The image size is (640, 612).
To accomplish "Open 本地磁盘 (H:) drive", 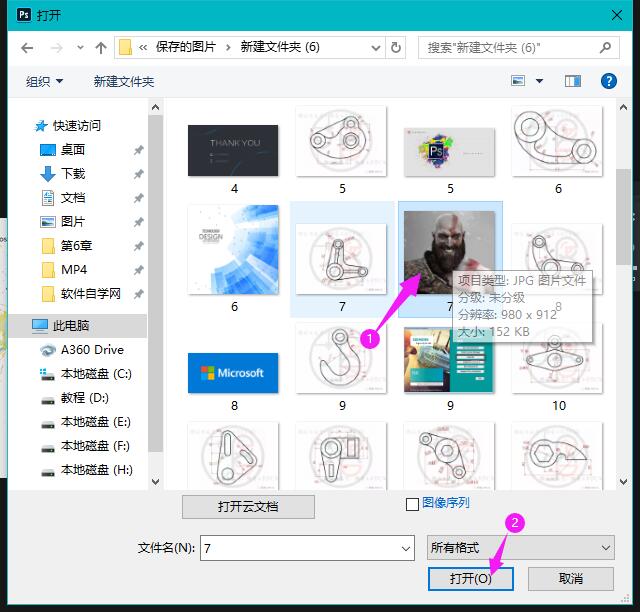I will (x=96, y=470).
